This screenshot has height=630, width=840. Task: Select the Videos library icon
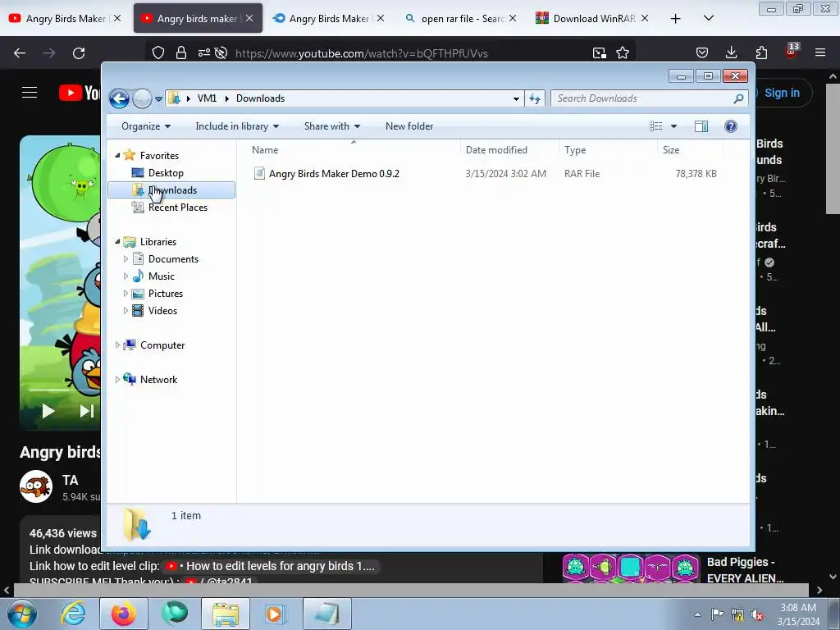[x=138, y=310]
